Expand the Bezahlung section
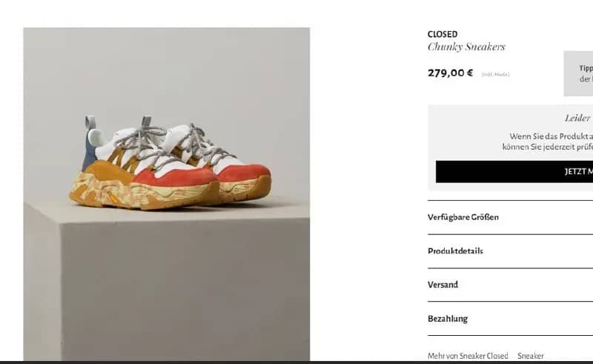Image resolution: width=593 pixels, height=364 pixels. coord(510,319)
